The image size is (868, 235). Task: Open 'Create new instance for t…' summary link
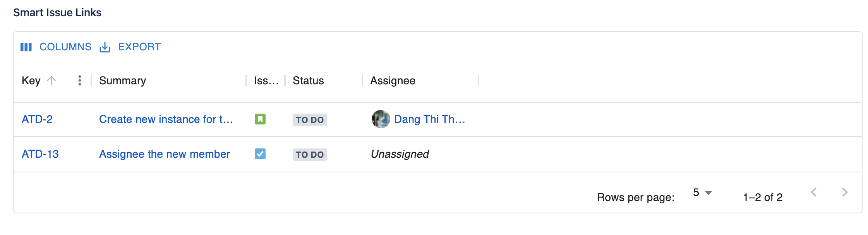(x=166, y=119)
